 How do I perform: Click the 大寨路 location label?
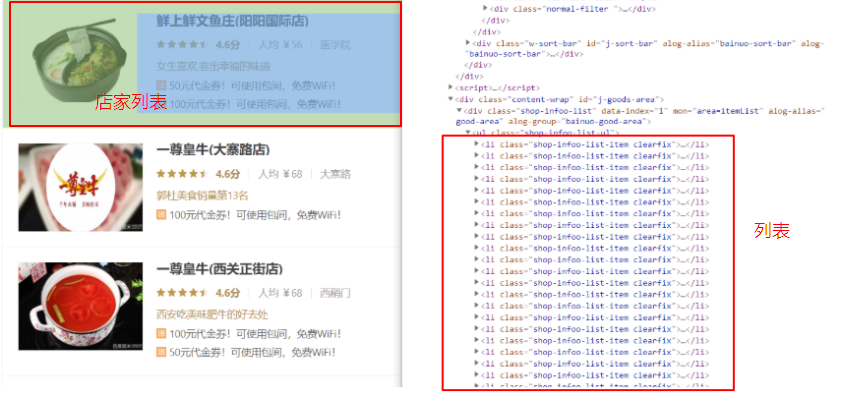[x=335, y=173]
